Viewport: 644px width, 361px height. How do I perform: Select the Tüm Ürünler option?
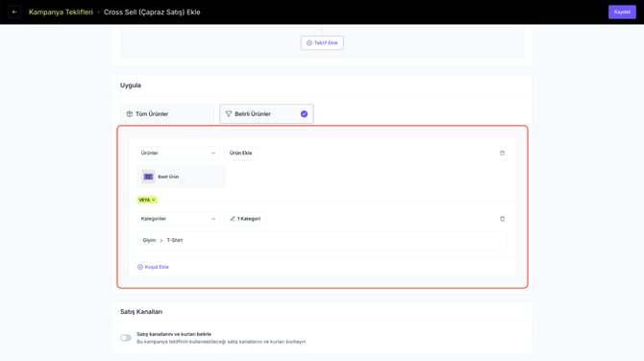167,114
